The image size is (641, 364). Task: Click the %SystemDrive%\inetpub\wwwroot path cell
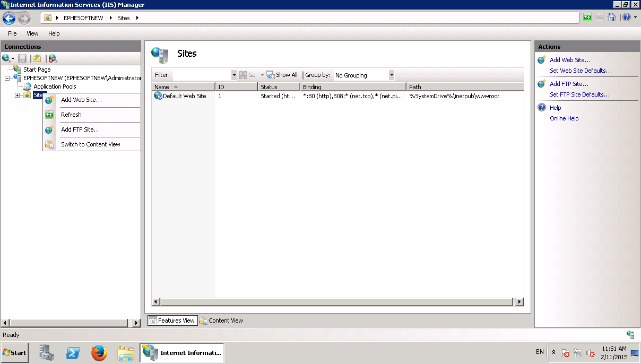pos(454,96)
